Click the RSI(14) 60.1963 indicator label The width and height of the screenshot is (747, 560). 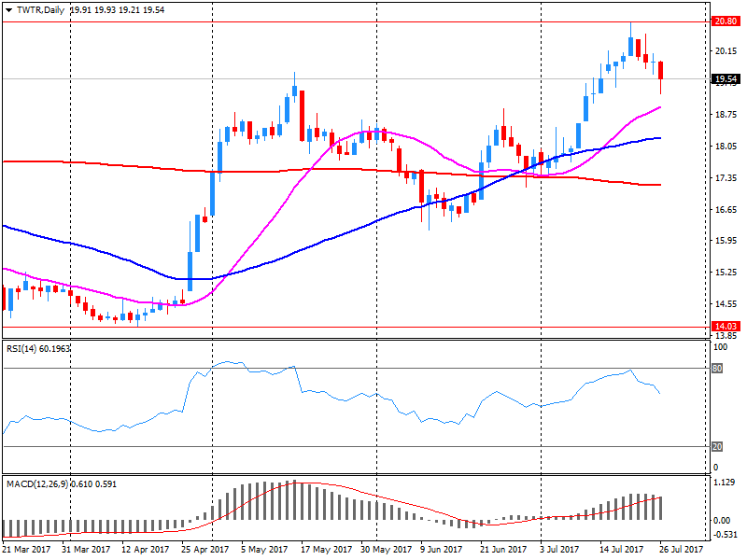pos(38,349)
